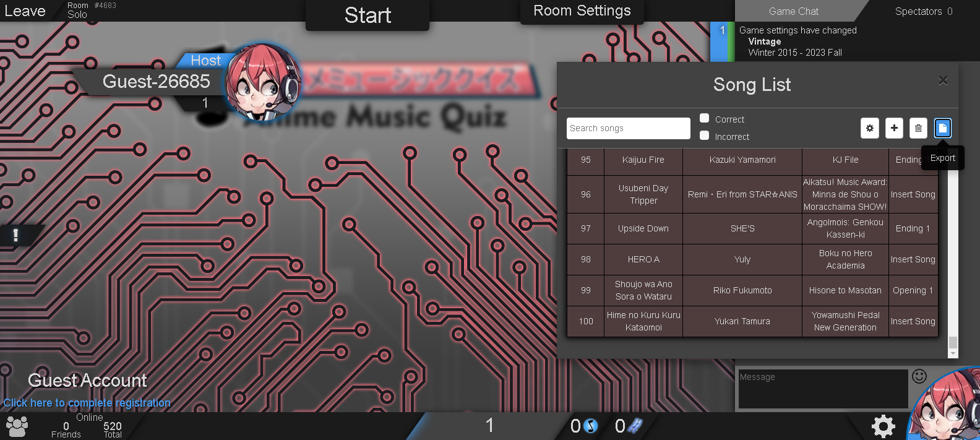Click the exclamation alert tab on left
Image resolution: width=980 pixels, height=440 pixels.
[x=15, y=235]
